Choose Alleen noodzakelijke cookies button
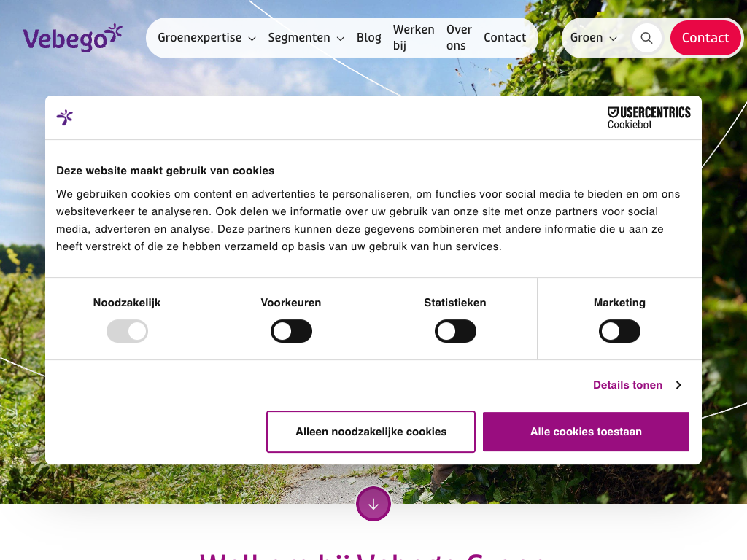This screenshot has width=747, height=560. 371,432
